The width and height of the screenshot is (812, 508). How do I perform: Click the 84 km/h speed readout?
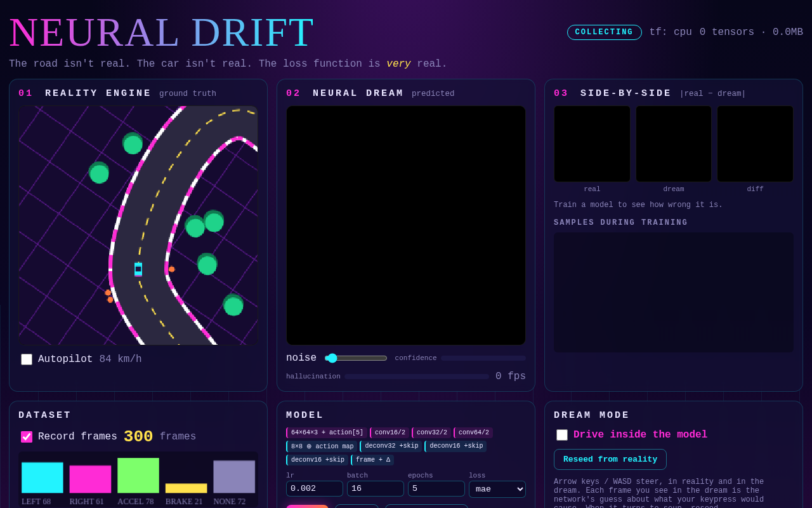[121, 359]
